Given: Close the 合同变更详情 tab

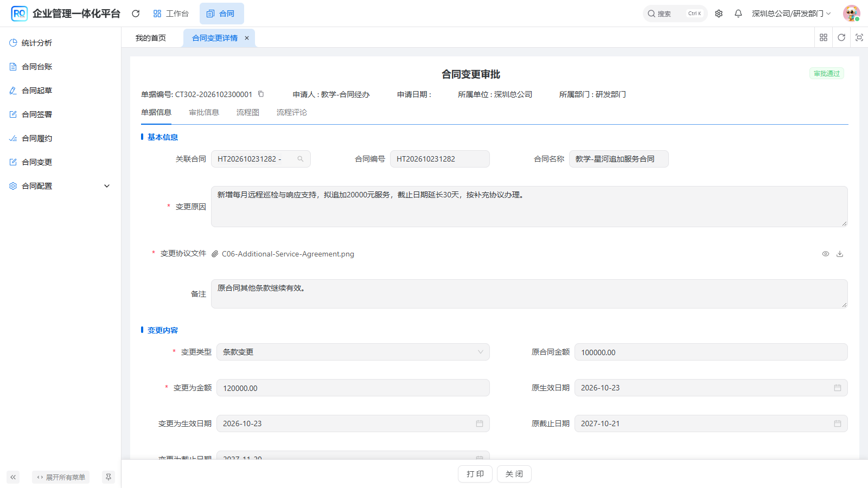Looking at the screenshot, I should click(x=247, y=38).
